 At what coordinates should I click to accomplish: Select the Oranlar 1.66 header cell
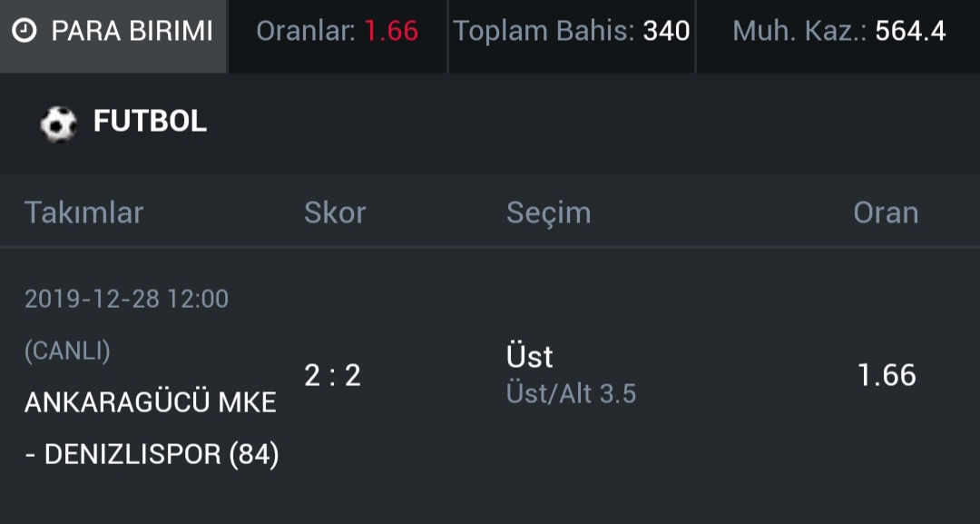click(x=338, y=36)
